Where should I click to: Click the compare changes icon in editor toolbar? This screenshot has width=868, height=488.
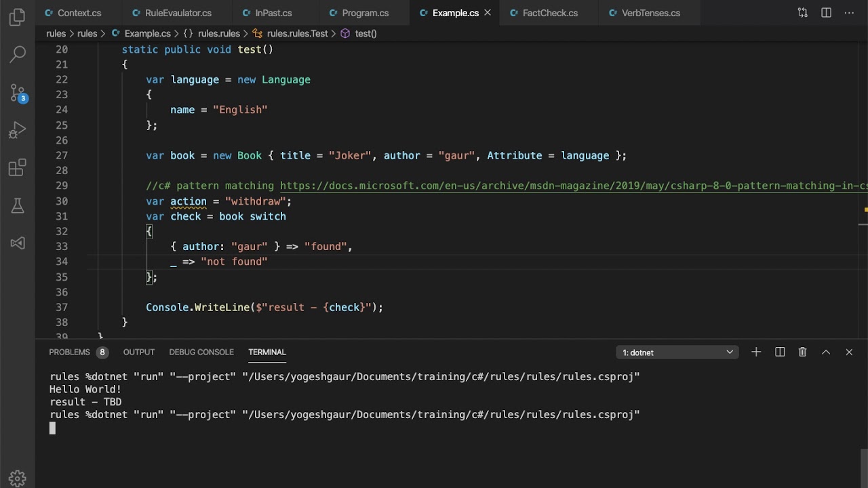pos(803,13)
